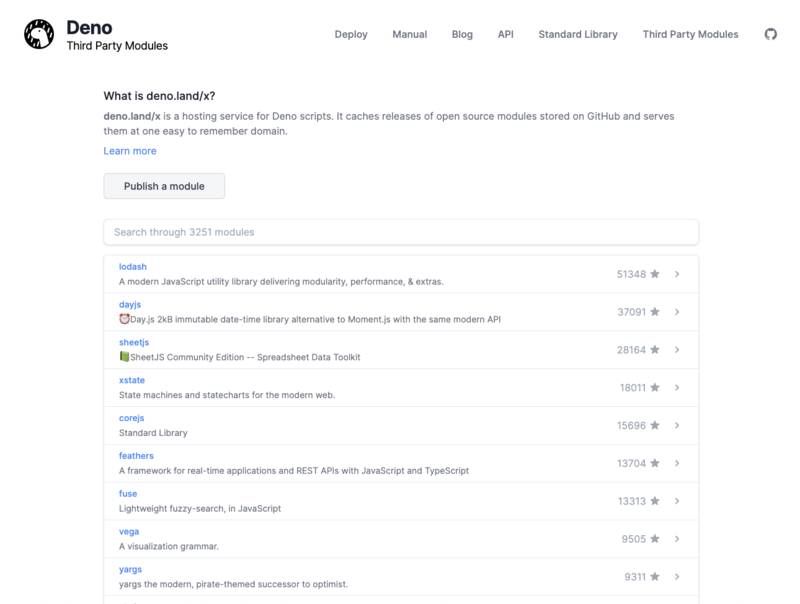This screenshot has height=604, width=800.
Task: Click the 9311 star count for yargs
Action: [635, 576]
